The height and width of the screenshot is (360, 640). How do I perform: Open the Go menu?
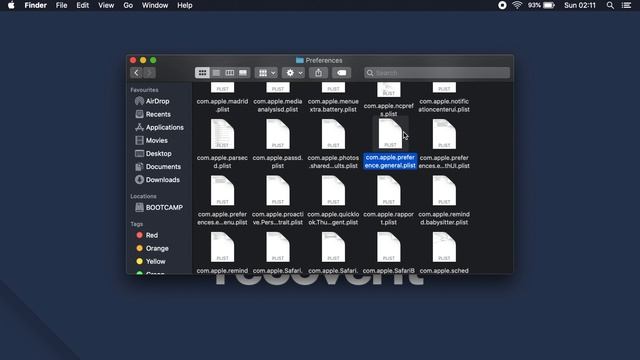pyautogui.click(x=128, y=5)
